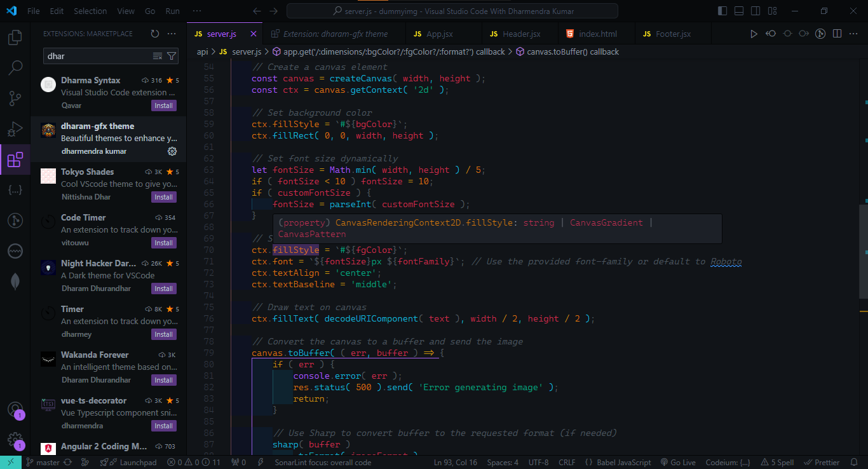868x469 pixels.
Task: Open next change revision icon
Action: click(x=804, y=34)
